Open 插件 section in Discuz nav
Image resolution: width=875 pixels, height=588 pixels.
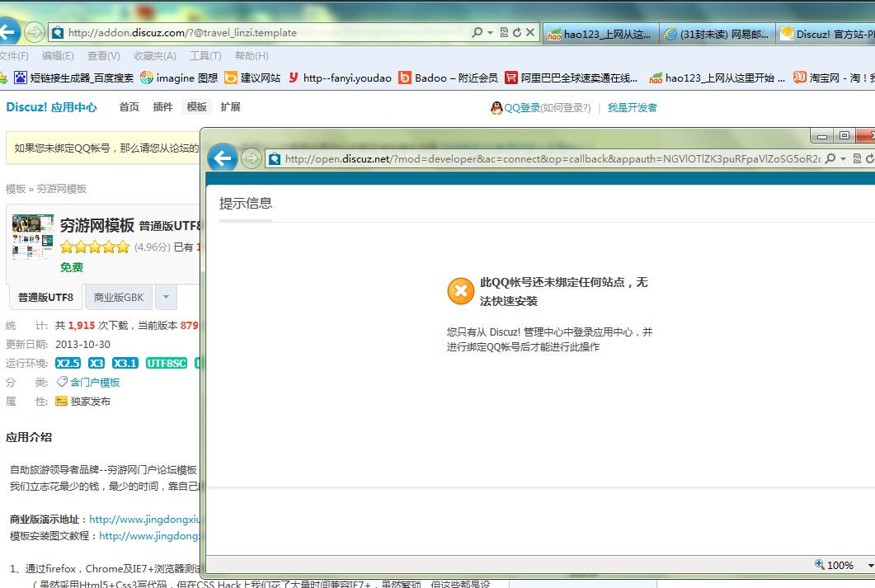163,106
